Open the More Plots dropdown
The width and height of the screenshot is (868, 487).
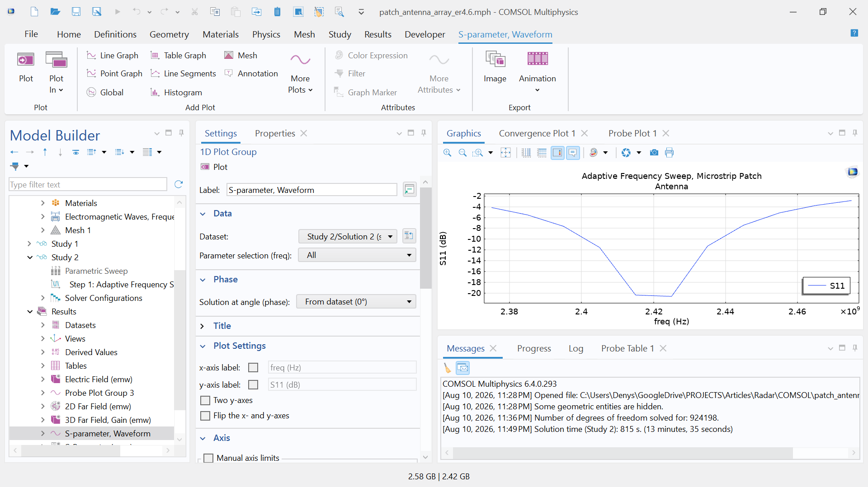click(x=300, y=73)
